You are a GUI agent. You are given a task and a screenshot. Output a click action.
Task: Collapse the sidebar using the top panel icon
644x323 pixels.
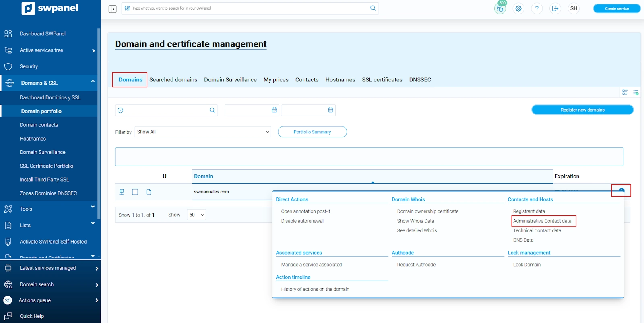click(112, 9)
